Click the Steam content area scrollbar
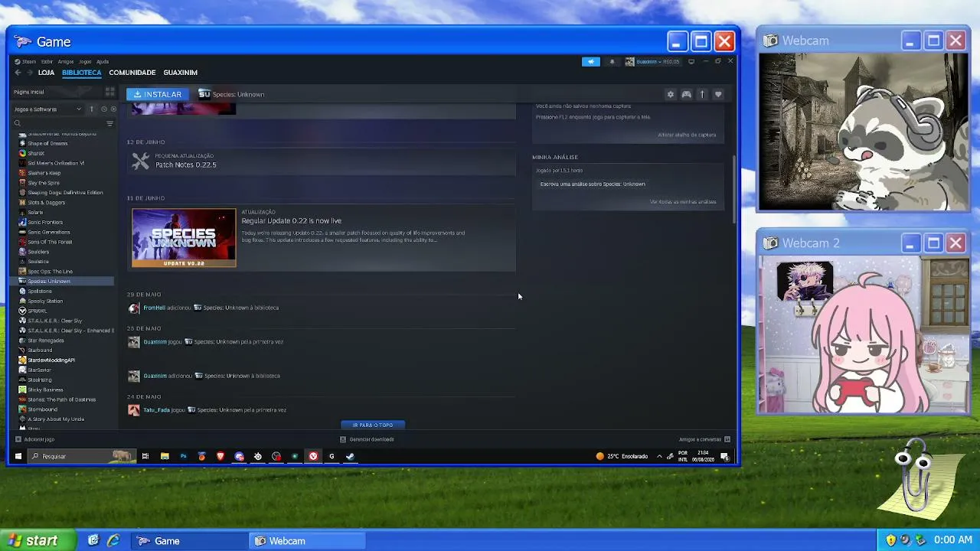The height and width of the screenshot is (551, 980). click(x=735, y=189)
